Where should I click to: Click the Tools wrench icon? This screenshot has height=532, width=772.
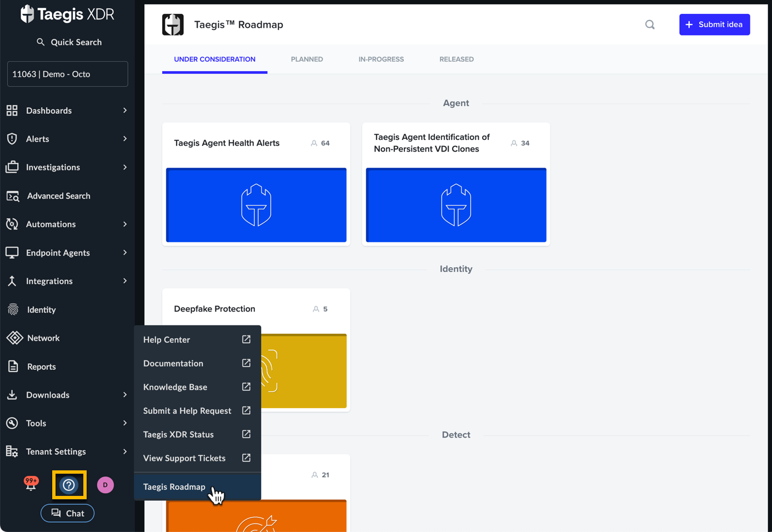coord(12,423)
